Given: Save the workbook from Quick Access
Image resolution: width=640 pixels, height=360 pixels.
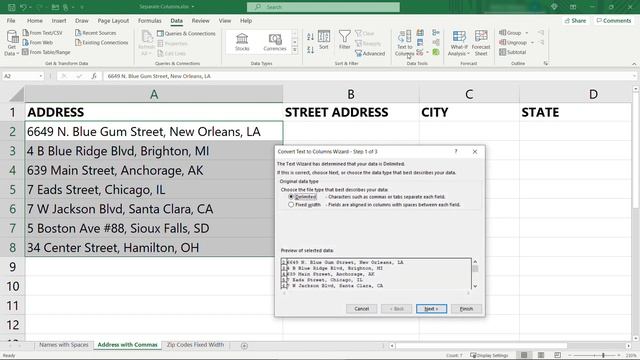Looking at the screenshot, I should pos(11,7).
